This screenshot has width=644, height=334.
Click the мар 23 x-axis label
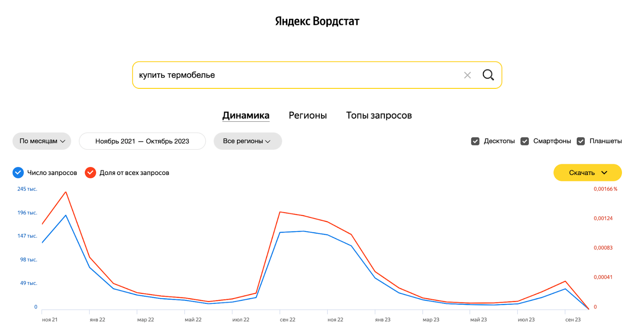click(x=431, y=320)
